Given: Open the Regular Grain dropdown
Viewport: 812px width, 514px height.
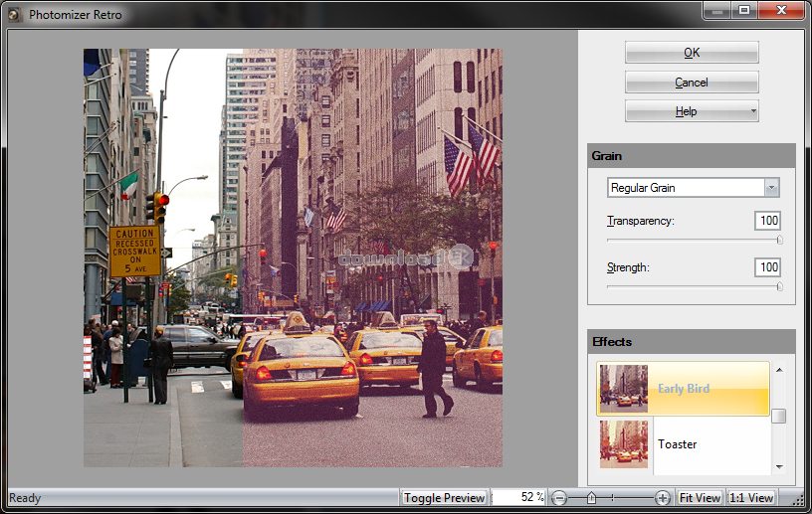Looking at the screenshot, I should tap(770, 188).
